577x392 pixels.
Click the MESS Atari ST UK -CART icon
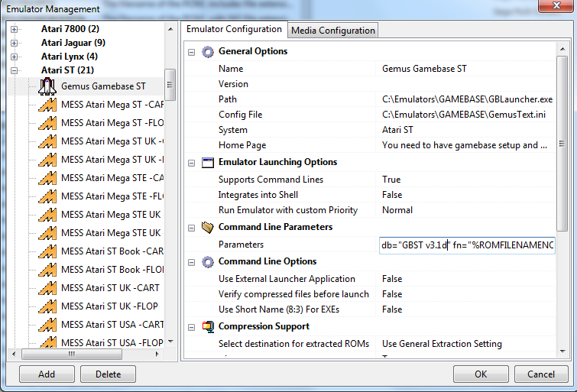click(x=47, y=288)
